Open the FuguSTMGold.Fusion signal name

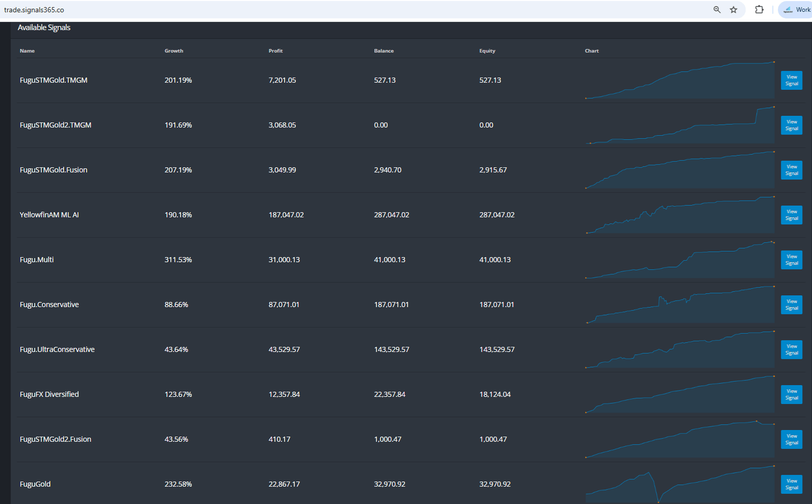tap(53, 169)
